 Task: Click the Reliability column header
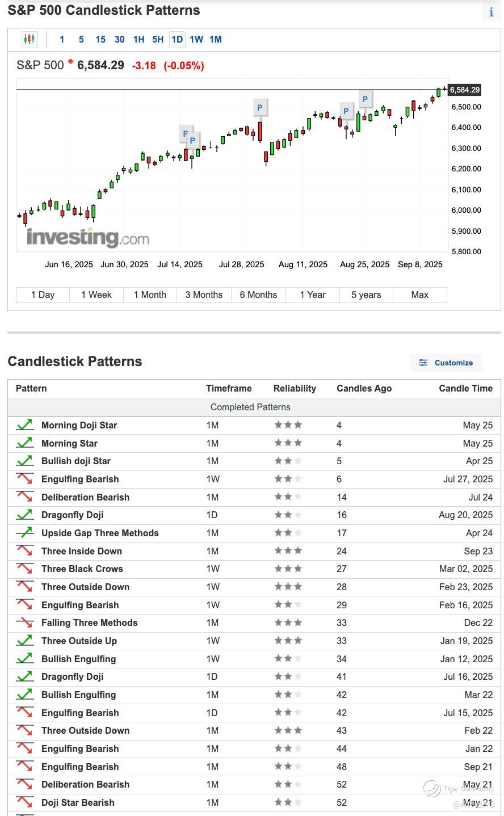pyautogui.click(x=295, y=388)
